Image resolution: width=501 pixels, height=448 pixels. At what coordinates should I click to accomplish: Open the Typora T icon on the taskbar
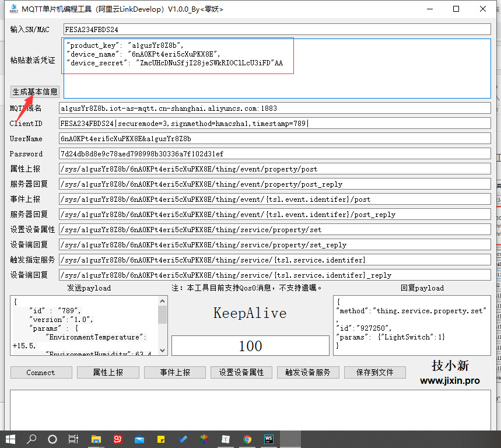[226, 439]
